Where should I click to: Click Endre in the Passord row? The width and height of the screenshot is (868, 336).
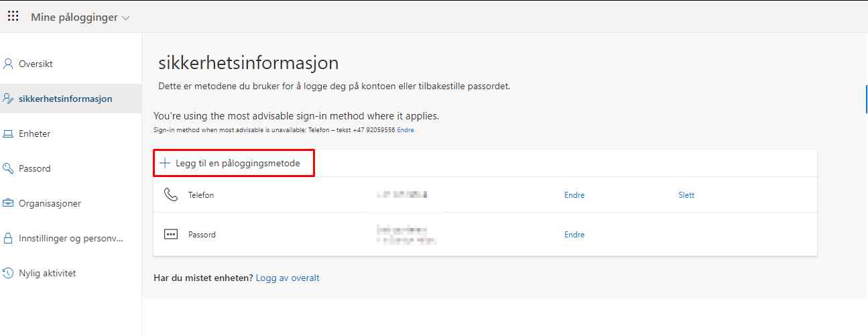click(x=574, y=235)
